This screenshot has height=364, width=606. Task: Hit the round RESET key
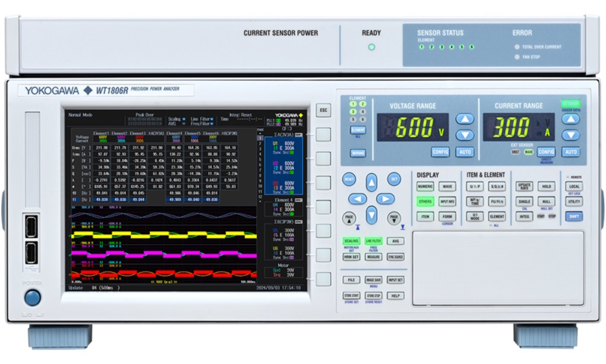349,179
